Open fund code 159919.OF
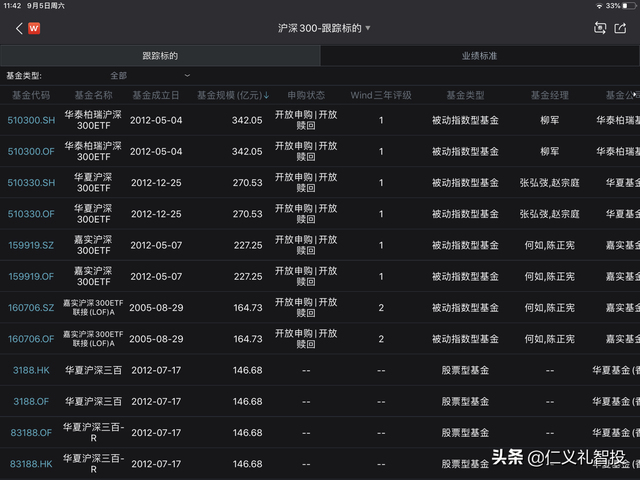Image resolution: width=640 pixels, height=480 pixels. 31,276
